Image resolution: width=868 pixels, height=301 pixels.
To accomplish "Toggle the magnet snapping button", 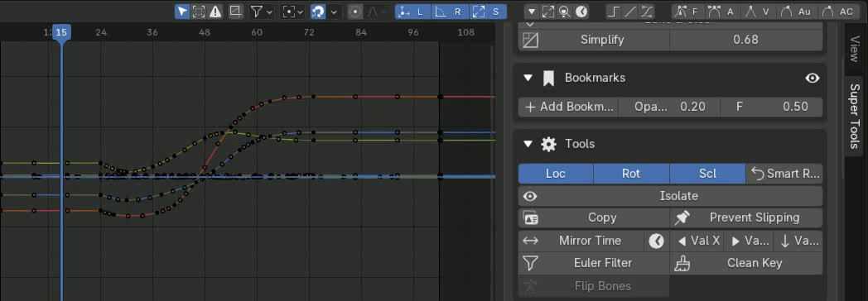I will (318, 11).
